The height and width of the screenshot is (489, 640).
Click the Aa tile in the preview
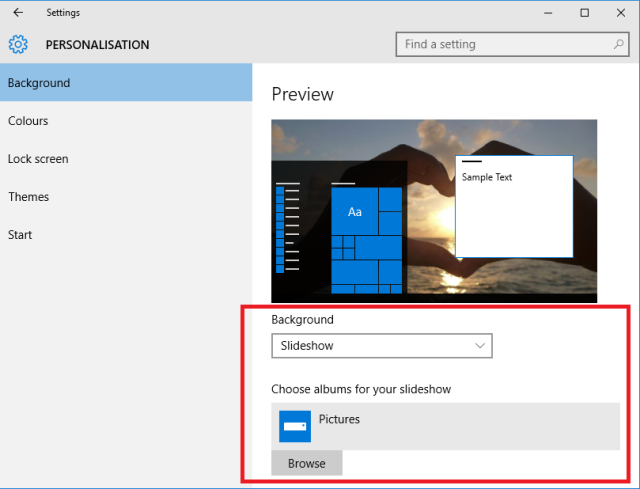point(354,211)
